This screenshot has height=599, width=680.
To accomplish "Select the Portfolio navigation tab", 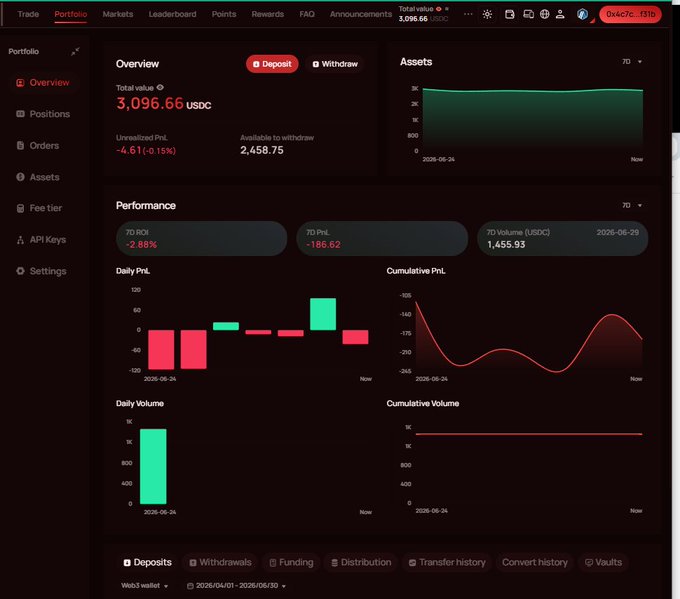I will click(x=71, y=14).
